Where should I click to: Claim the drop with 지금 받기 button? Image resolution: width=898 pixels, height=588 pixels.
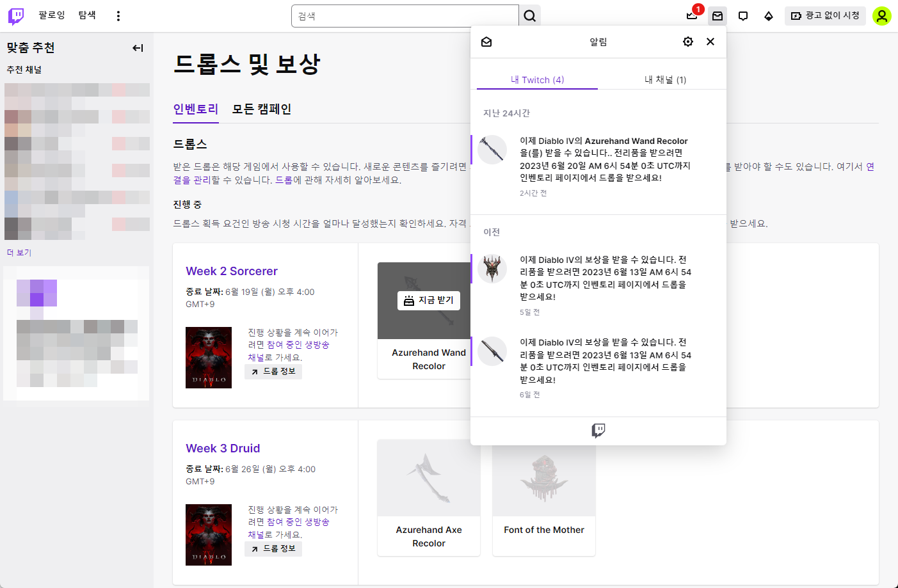pos(429,300)
